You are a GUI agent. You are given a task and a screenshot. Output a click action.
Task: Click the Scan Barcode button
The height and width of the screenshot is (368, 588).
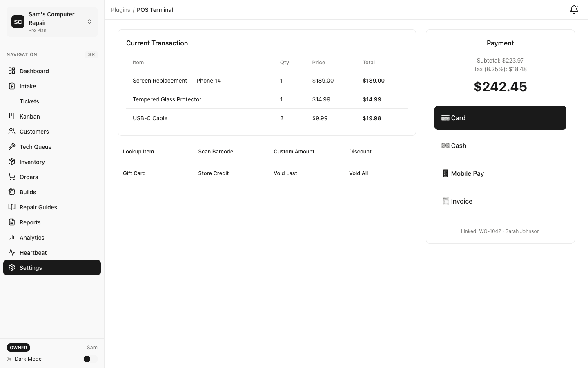click(x=216, y=151)
